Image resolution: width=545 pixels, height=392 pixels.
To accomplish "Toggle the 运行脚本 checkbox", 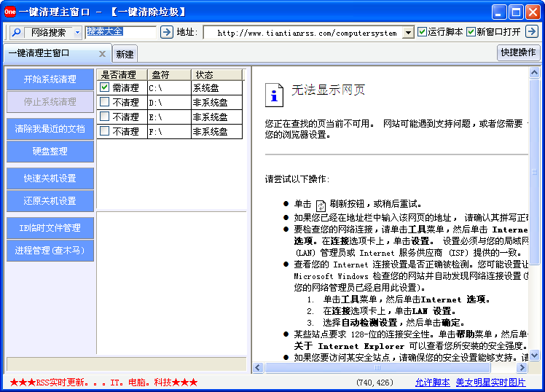I will pos(423,32).
